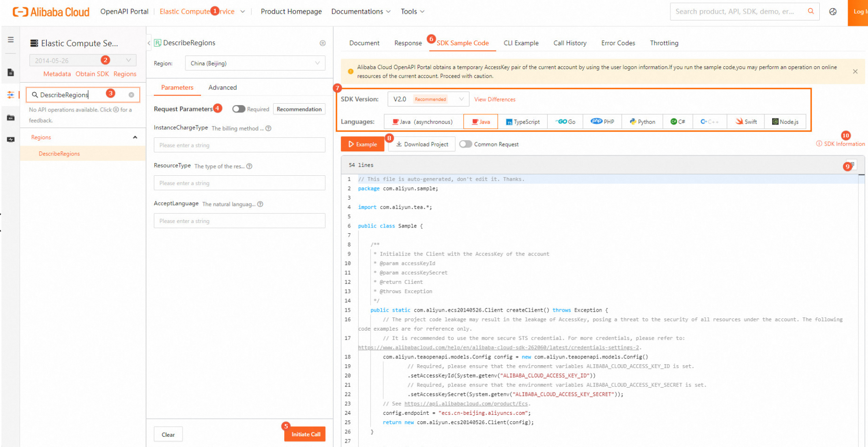
Task: Click the Recommendation button
Action: click(x=299, y=109)
